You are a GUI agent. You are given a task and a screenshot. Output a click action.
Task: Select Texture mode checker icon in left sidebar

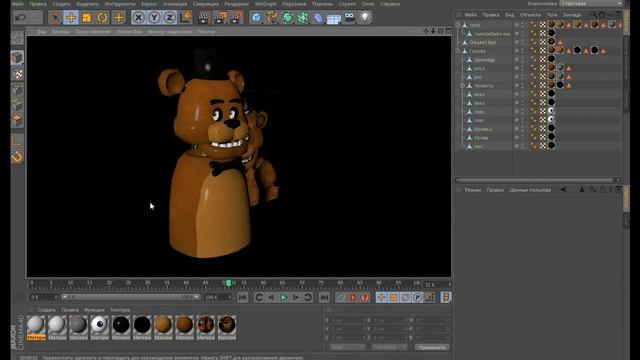[17, 74]
